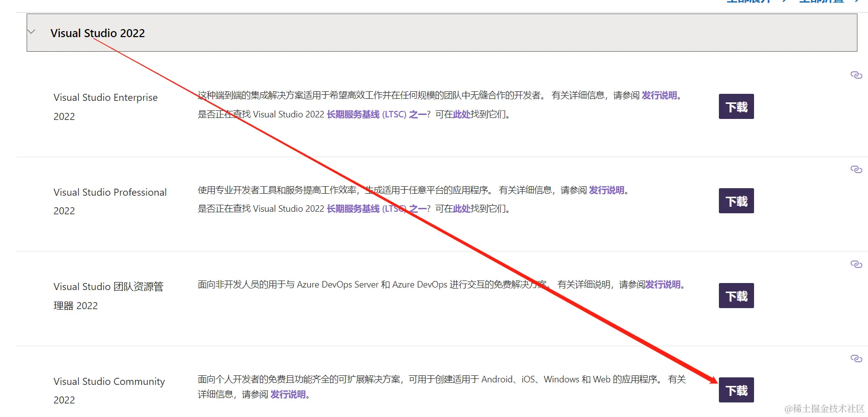Open 发行说明 link in Enterprise description

click(x=659, y=95)
